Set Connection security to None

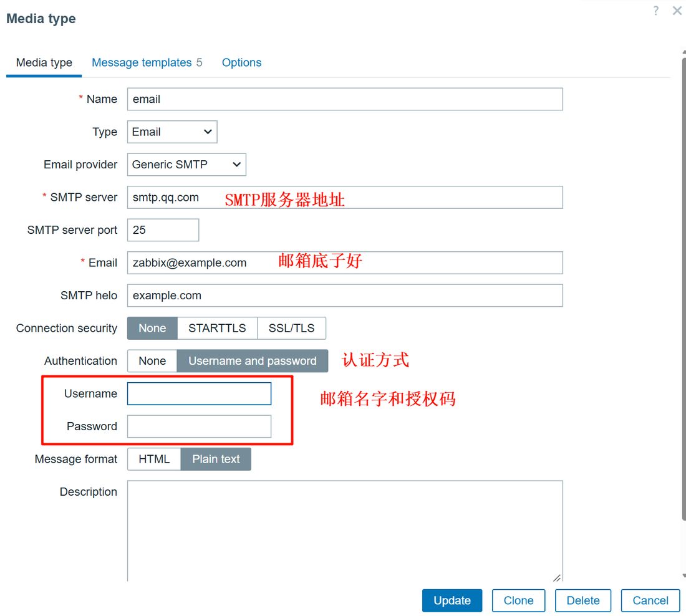click(152, 328)
